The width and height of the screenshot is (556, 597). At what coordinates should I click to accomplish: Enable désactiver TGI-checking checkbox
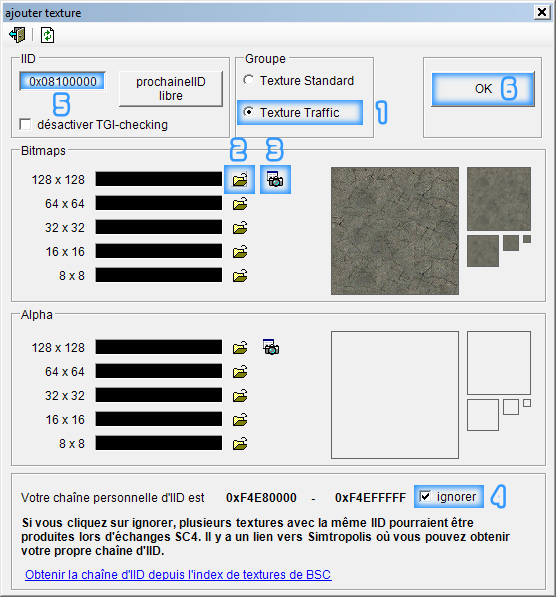tap(25, 125)
